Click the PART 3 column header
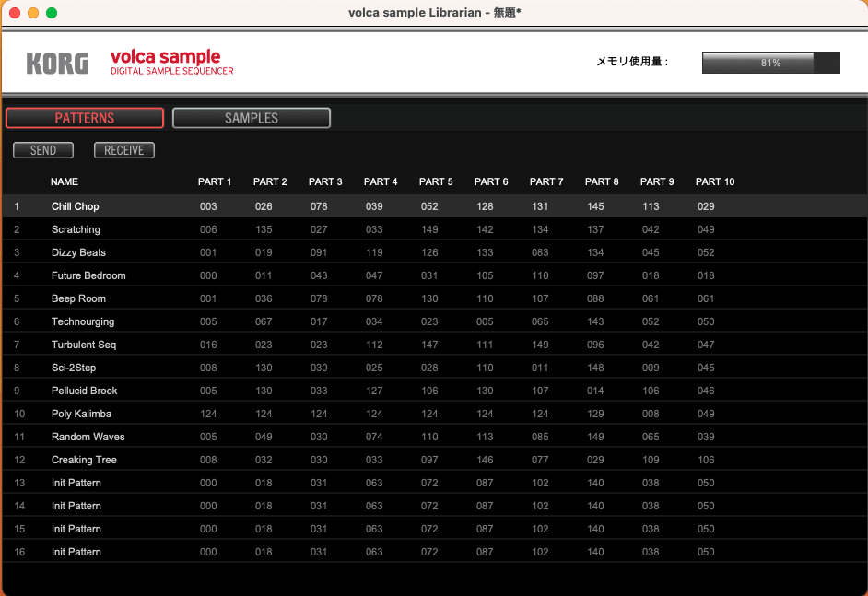The width and height of the screenshot is (868, 596). 325,181
